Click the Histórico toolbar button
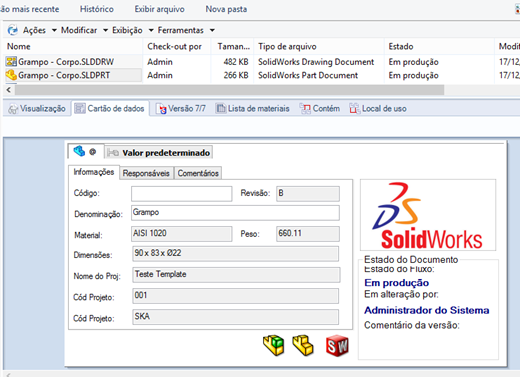The width and height of the screenshot is (520, 377). click(97, 9)
